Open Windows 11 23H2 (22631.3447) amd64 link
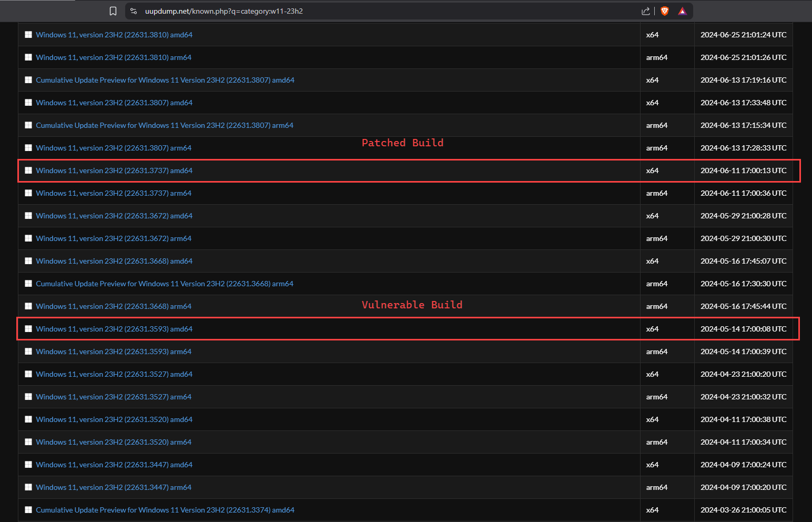The image size is (812, 522). (x=114, y=465)
